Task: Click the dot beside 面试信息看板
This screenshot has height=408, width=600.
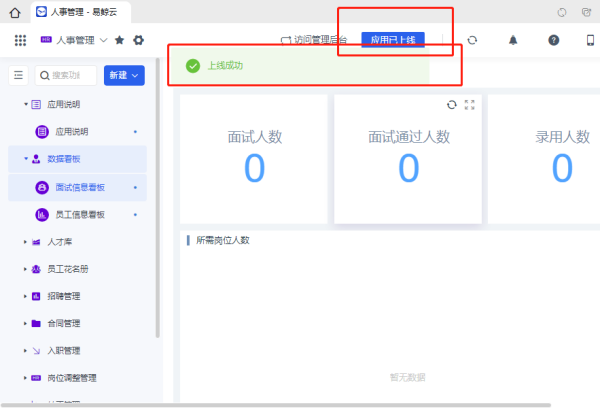Action: click(135, 188)
